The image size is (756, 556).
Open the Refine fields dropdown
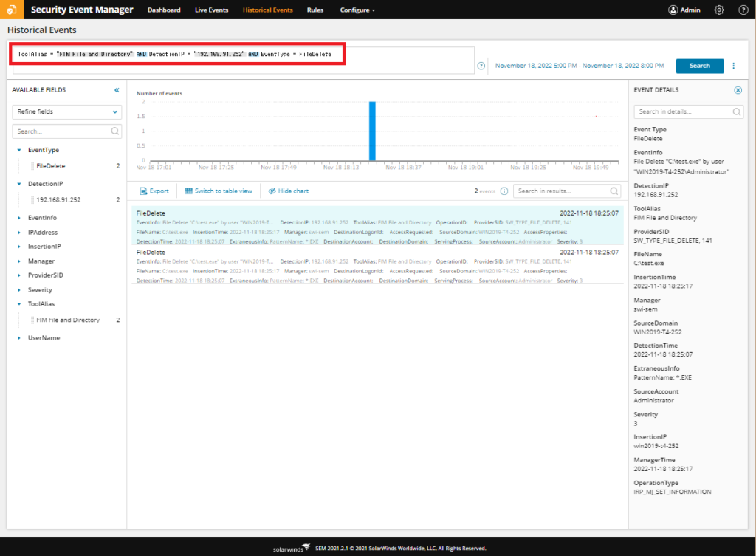tap(66, 112)
